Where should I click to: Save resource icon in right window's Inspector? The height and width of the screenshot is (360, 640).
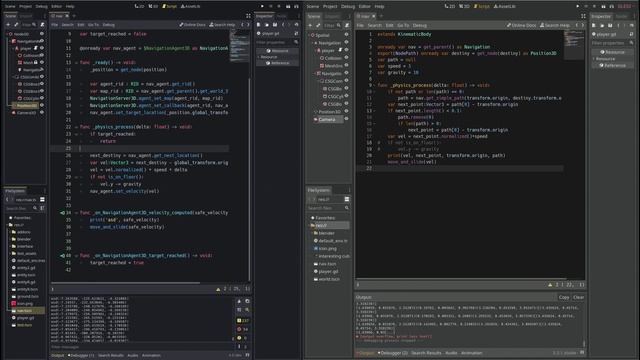(x=610, y=25)
